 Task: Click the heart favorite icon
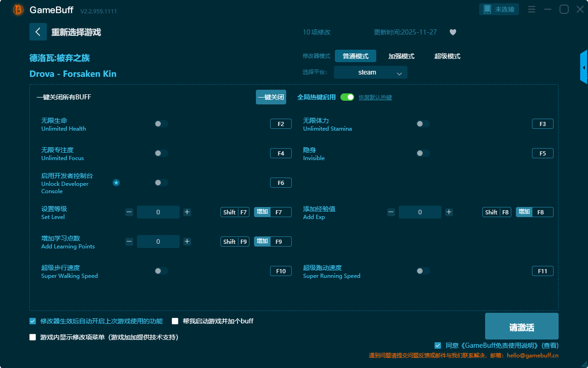[x=452, y=32]
